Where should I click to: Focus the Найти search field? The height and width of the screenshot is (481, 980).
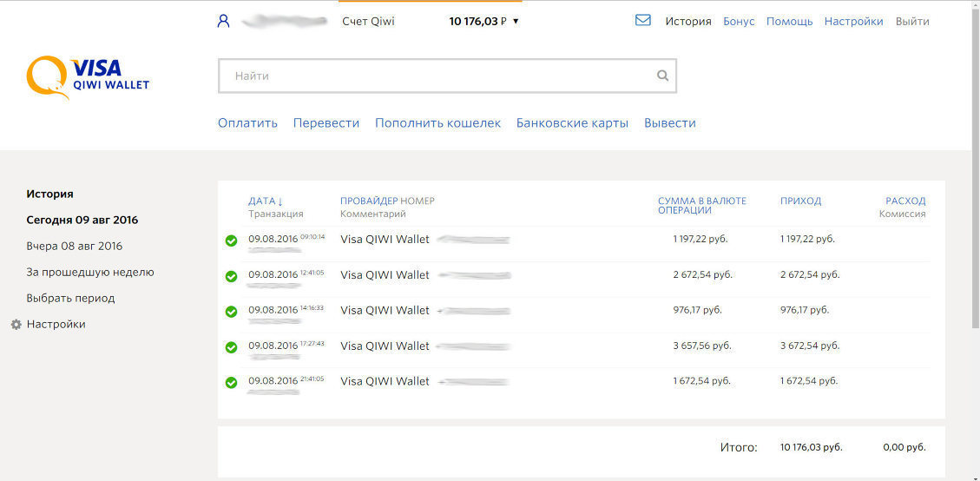pyautogui.click(x=447, y=76)
